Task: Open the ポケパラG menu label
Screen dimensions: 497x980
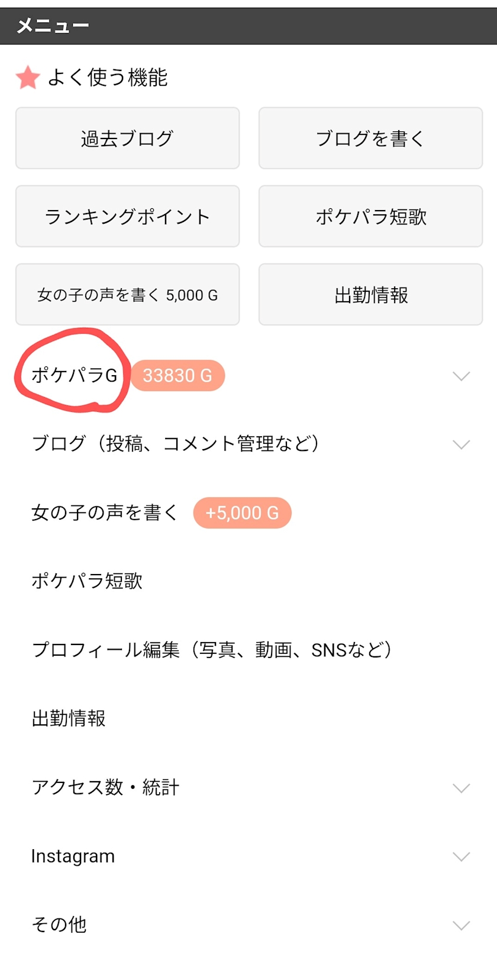Action: (74, 375)
